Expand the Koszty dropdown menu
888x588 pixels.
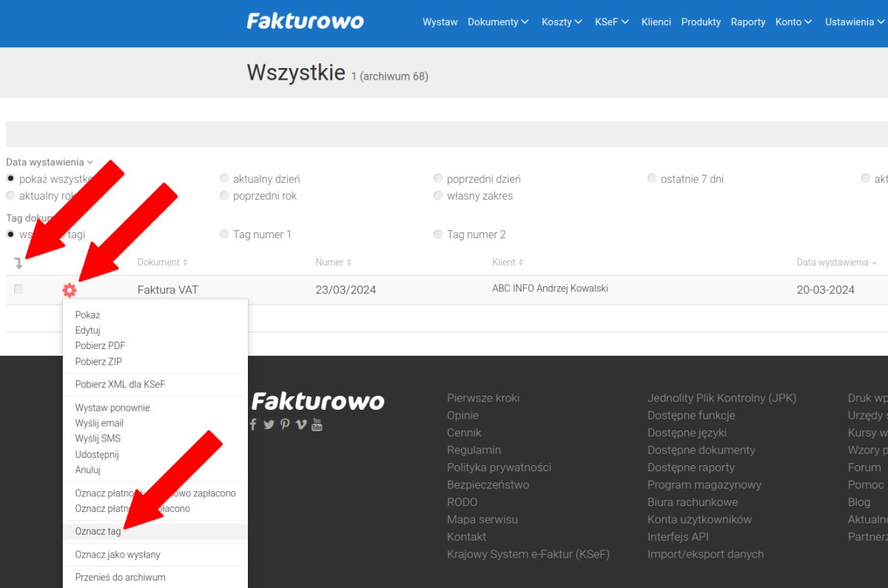pos(562,22)
